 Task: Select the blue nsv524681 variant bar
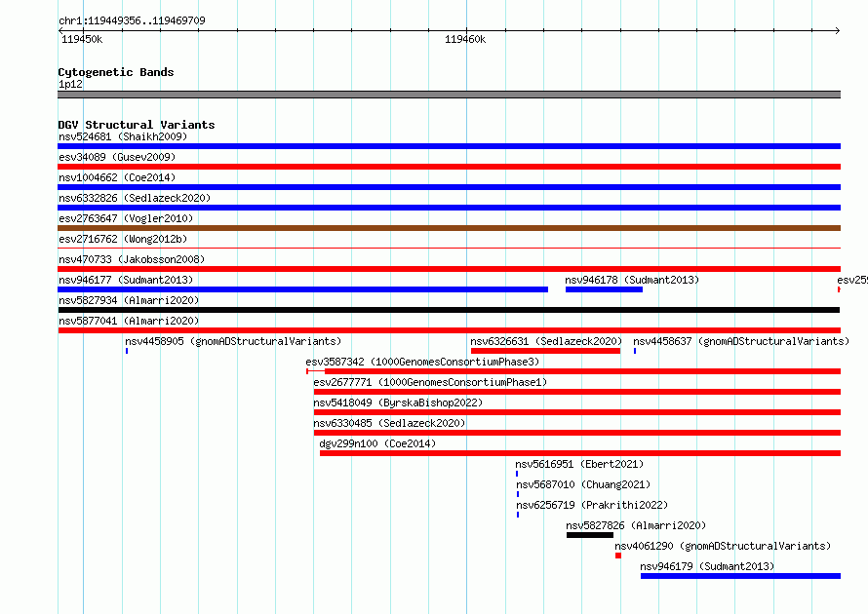click(449, 146)
